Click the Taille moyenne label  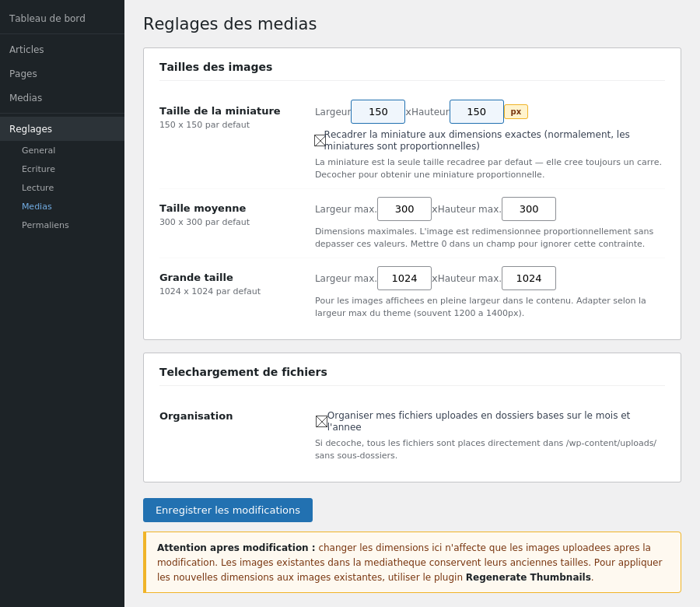click(203, 208)
